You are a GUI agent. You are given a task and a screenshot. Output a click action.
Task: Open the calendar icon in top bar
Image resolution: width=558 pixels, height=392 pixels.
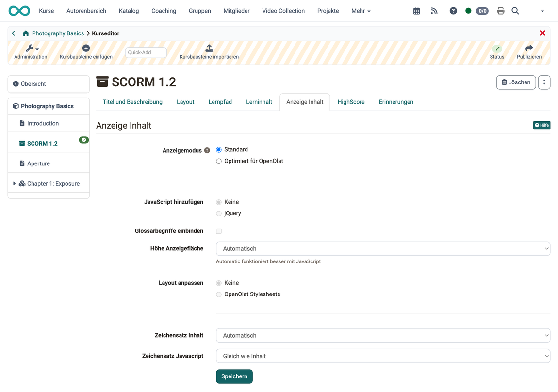pyautogui.click(x=416, y=11)
